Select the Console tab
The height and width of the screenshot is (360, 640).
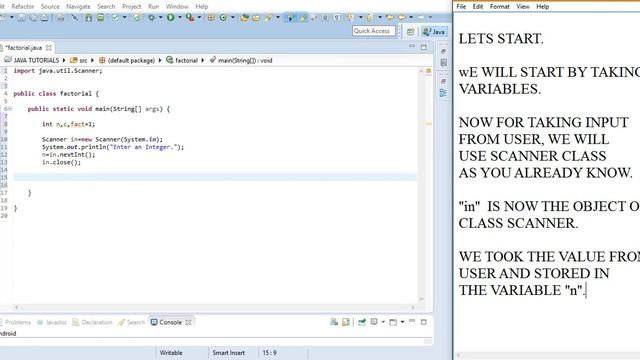(x=170, y=322)
